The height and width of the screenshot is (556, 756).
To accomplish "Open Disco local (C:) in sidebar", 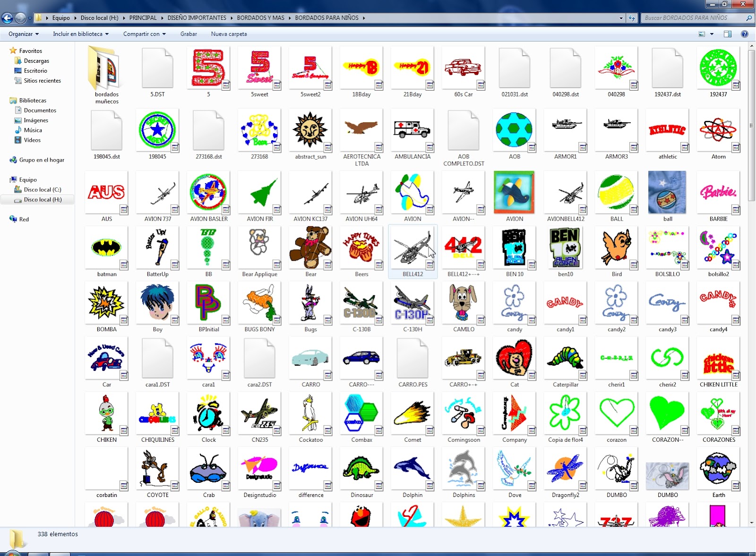I will click(43, 190).
